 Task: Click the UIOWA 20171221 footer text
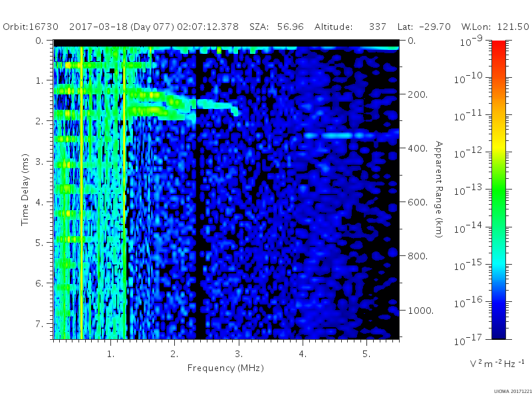(513, 392)
